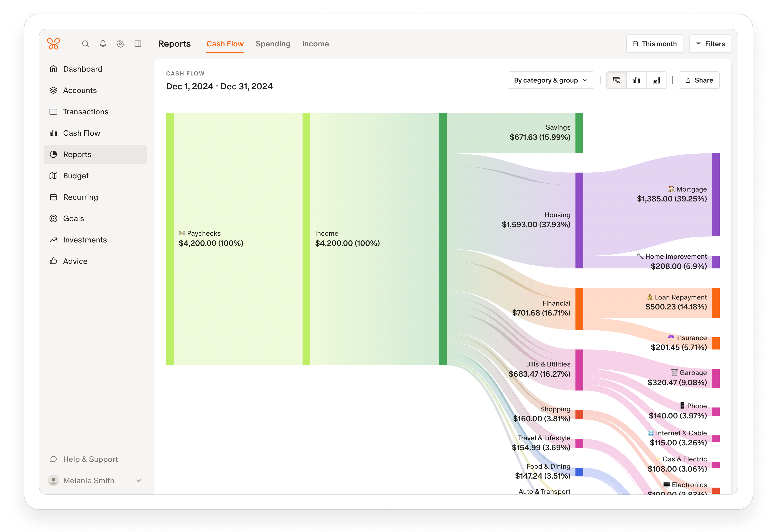Click the search magnifier icon
777x532 pixels.
click(85, 44)
